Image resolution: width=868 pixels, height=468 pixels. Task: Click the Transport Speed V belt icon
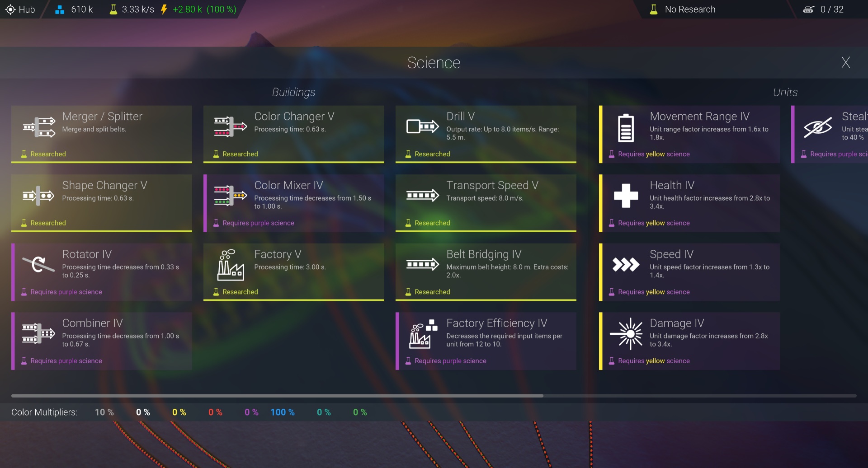click(422, 196)
